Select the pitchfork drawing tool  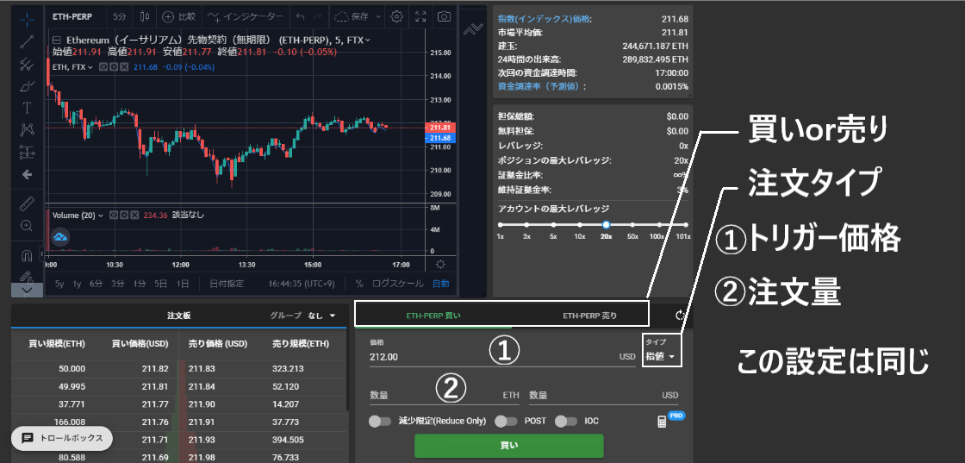click(x=27, y=63)
